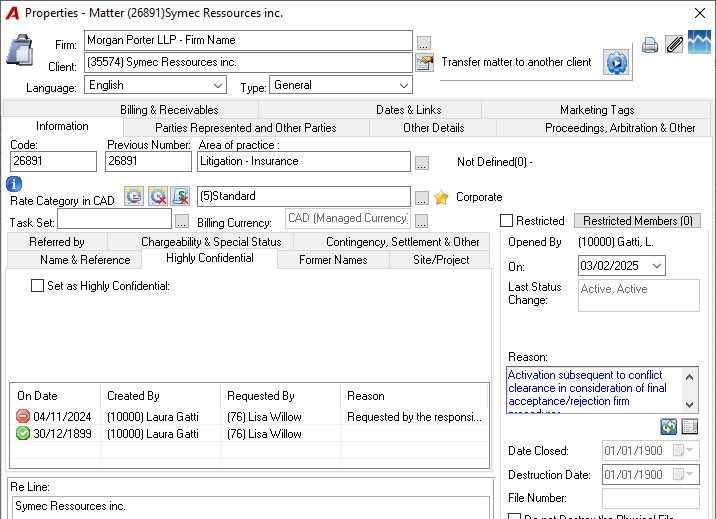Select 'Requested by the responsi...' reason cell
Image resolution: width=716 pixels, height=519 pixels.
(414, 417)
